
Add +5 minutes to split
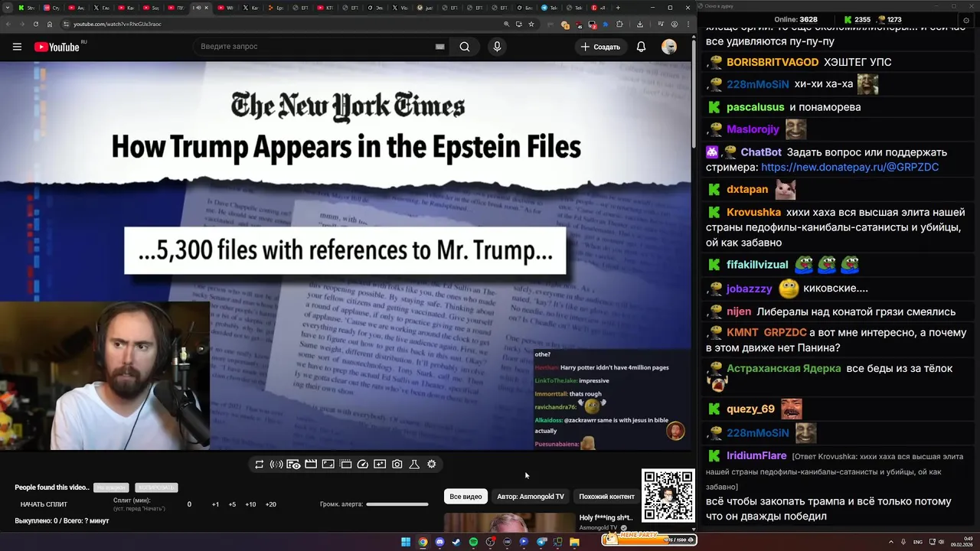point(232,504)
